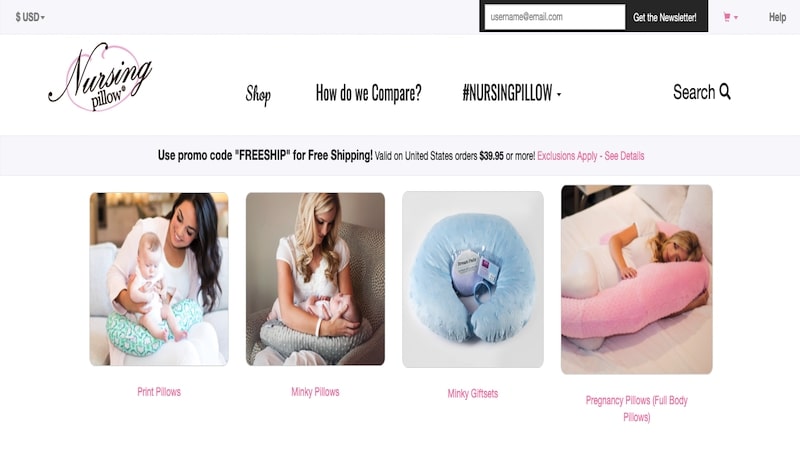The height and width of the screenshot is (450, 800).
Task: Open the Print Pillows text link
Action: tap(159, 392)
